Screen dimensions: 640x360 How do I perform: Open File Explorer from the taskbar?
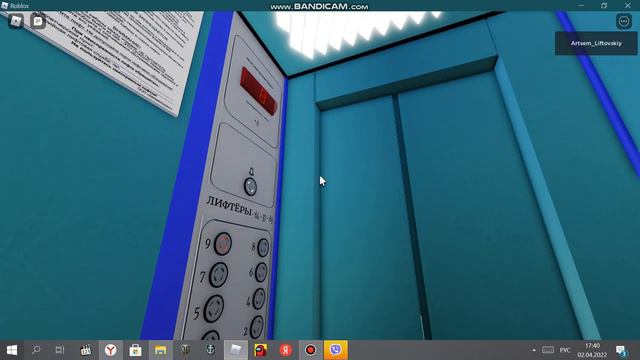(x=160, y=350)
